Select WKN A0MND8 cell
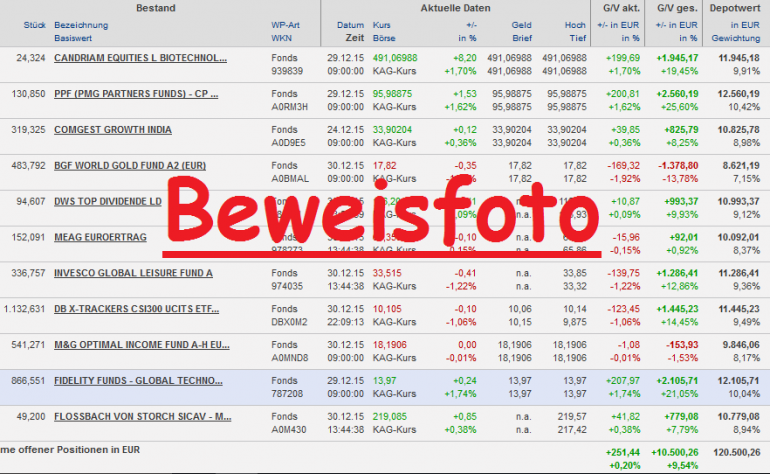This screenshot has width=770, height=474. (290, 358)
